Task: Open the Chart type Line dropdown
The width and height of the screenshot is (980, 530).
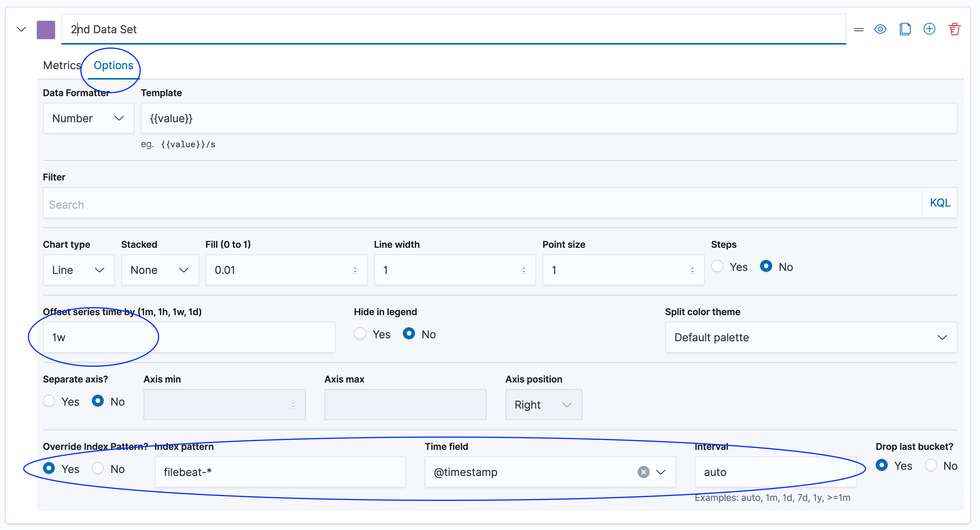Action: (78, 270)
